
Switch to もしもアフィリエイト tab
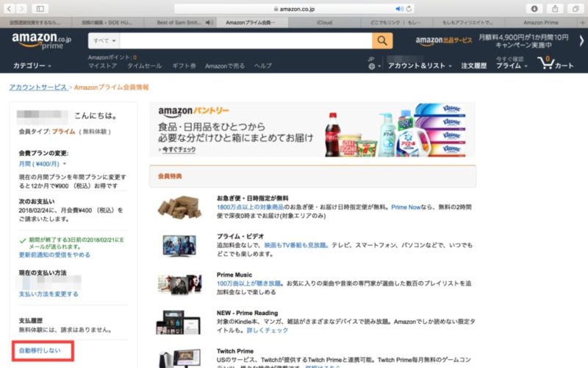click(x=467, y=23)
